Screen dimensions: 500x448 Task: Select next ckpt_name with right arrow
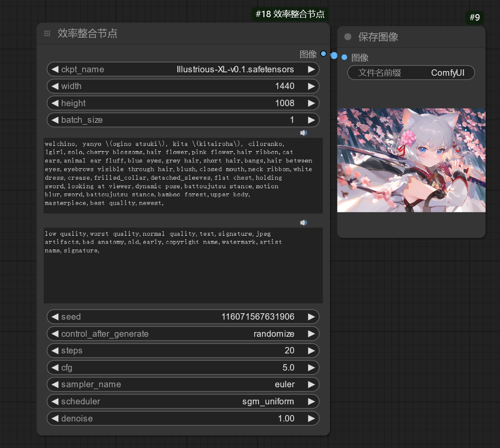(311, 69)
